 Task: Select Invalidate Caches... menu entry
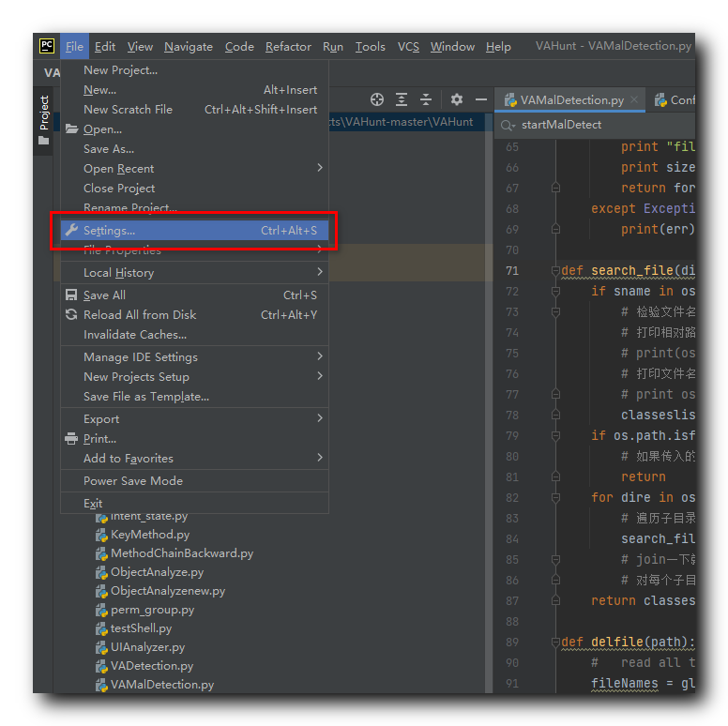[194, 334]
